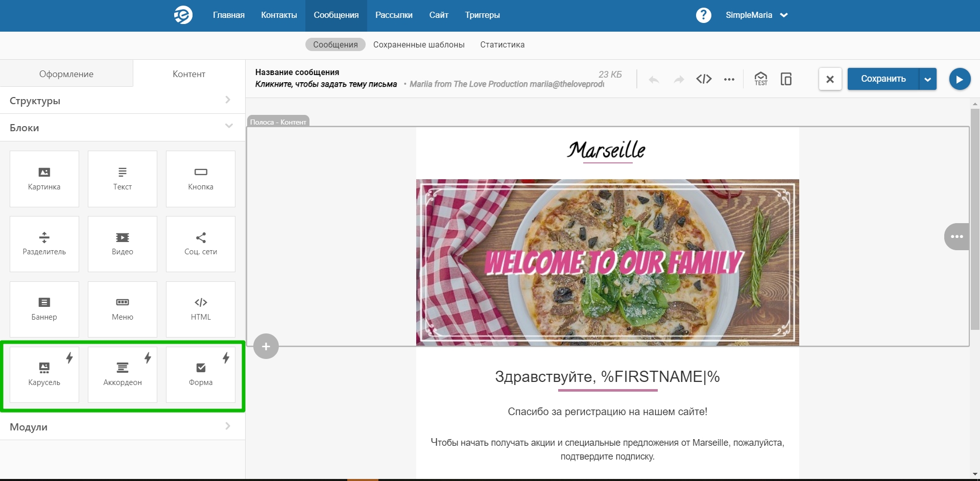Screen dimensions: 980x481
Task: Click the Сохранить button
Action: (883, 79)
